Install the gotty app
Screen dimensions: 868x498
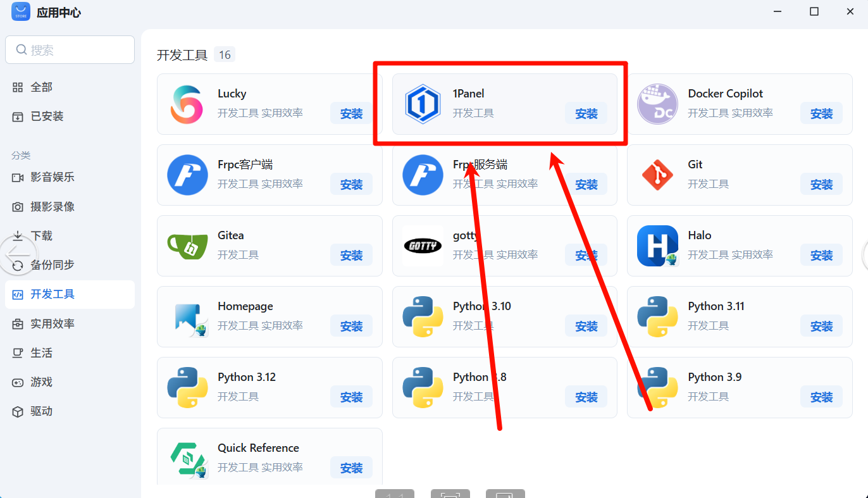click(x=586, y=255)
